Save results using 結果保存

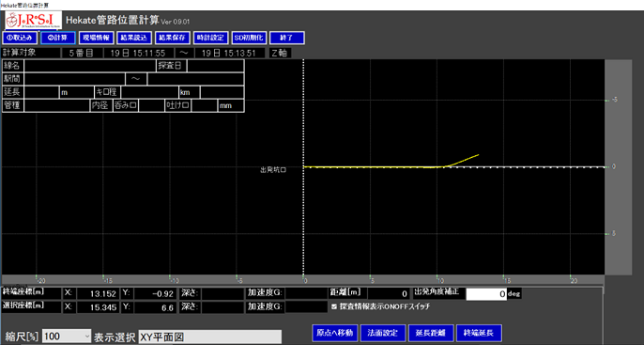(173, 38)
